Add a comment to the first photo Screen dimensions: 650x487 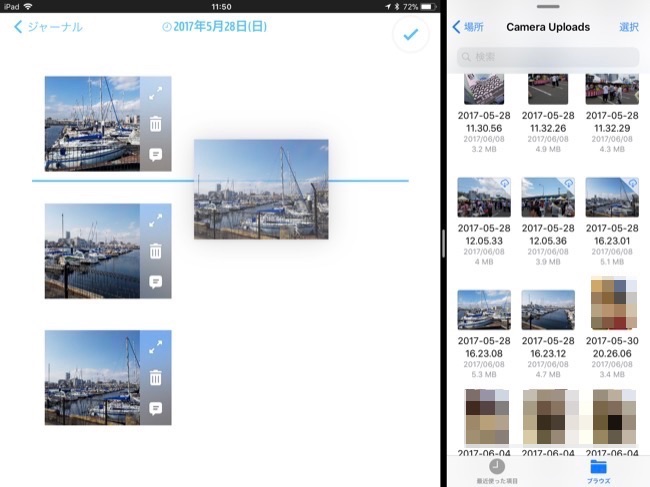pyautogui.click(x=155, y=155)
